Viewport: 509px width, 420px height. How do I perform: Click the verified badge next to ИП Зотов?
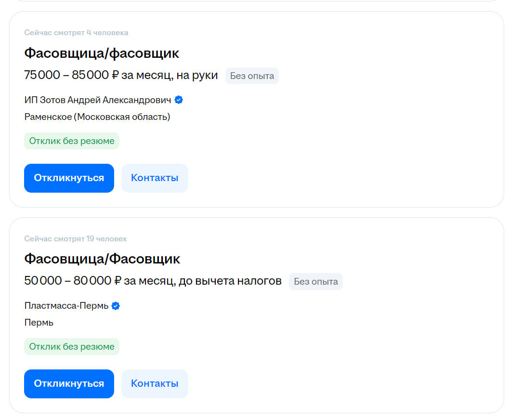(x=179, y=100)
